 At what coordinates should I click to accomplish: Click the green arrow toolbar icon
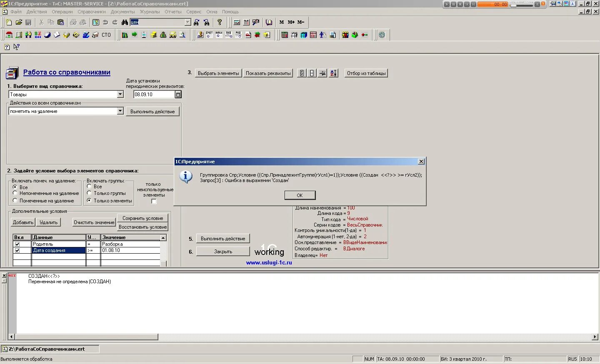(x=134, y=35)
